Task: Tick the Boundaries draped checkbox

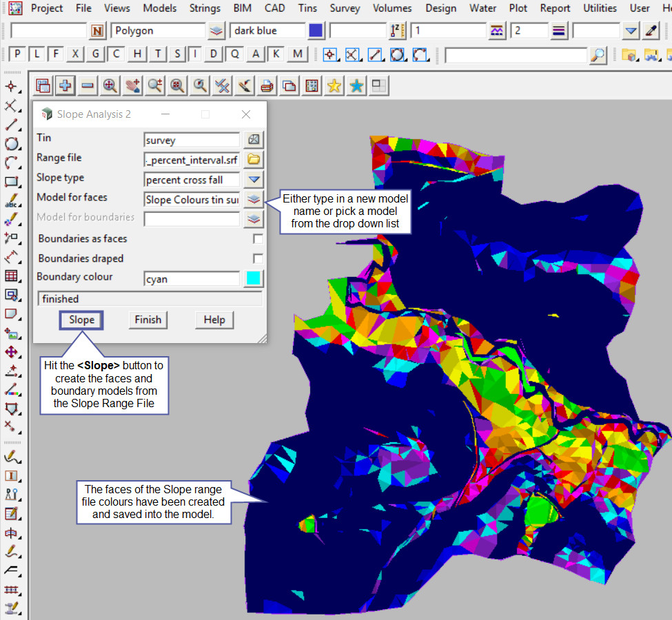Action: coord(258,259)
